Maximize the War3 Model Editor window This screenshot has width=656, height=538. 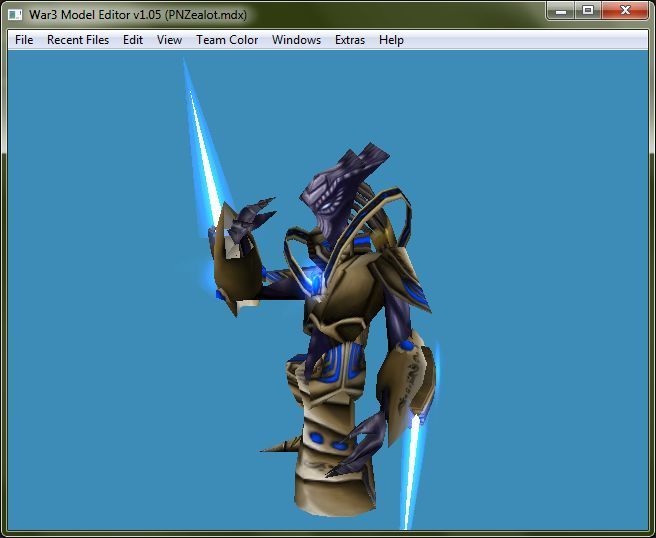[588, 10]
